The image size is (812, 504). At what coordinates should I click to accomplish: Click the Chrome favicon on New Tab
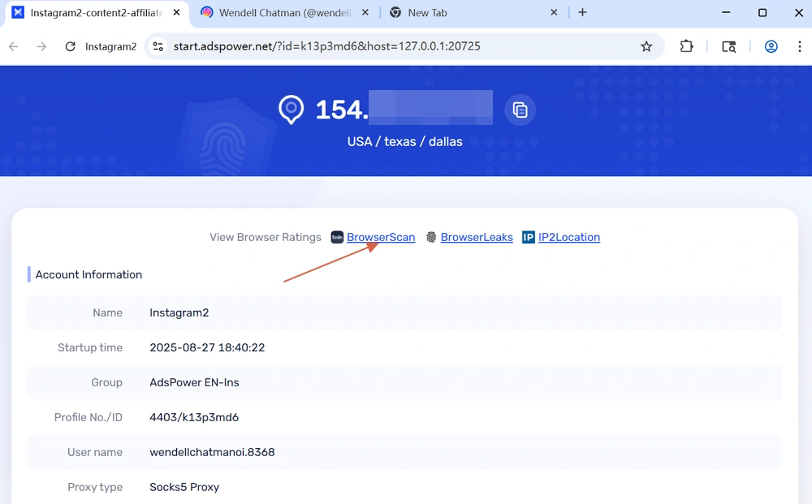pos(395,12)
